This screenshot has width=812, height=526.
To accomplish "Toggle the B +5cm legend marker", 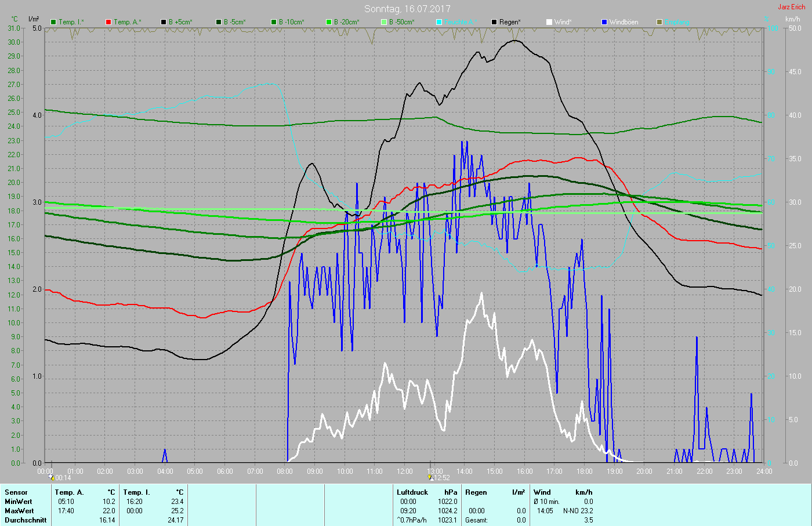I will pos(164,22).
